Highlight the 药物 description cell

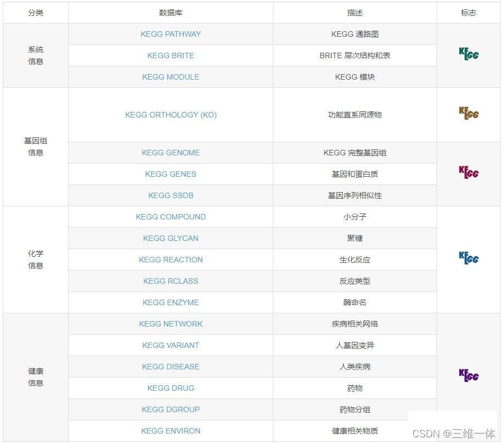(355, 388)
